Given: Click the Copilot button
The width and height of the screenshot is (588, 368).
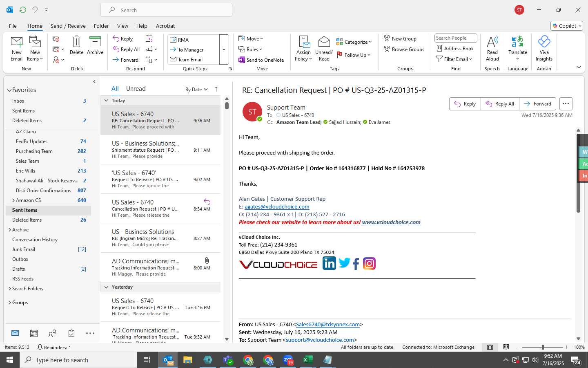Looking at the screenshot, I should 567,26.
